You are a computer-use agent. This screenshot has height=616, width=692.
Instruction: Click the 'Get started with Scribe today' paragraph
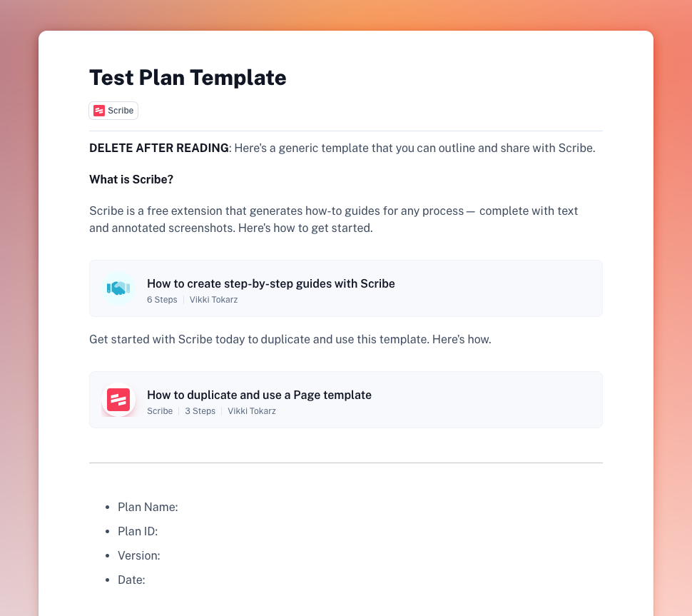tap(290, 339)
